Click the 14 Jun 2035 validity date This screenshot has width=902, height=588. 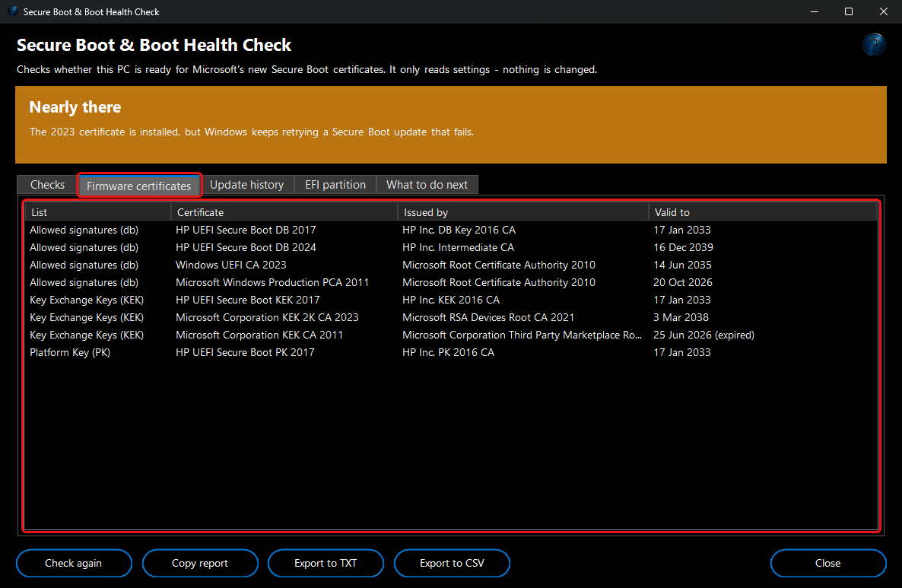pyautogui.click(x=682, y=265)
